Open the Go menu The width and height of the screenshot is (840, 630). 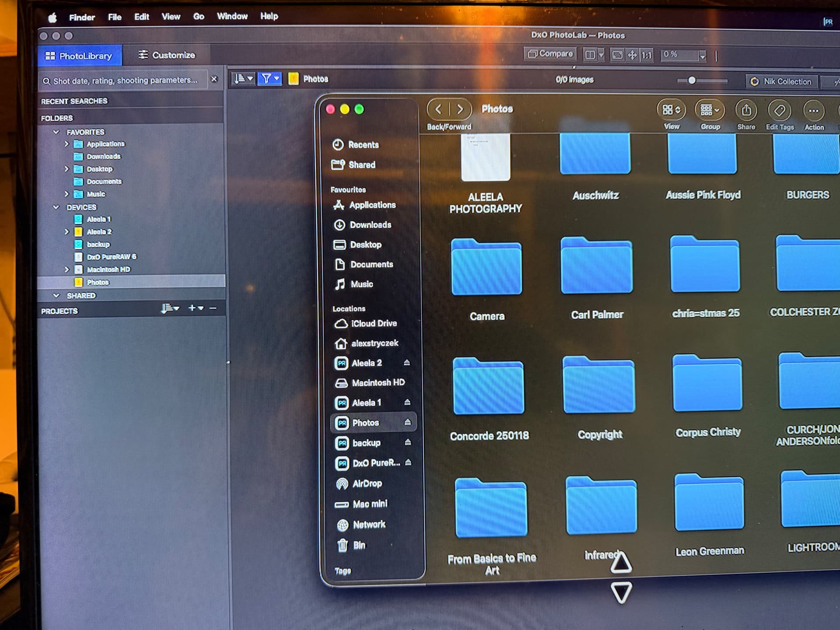coord(199,17)
